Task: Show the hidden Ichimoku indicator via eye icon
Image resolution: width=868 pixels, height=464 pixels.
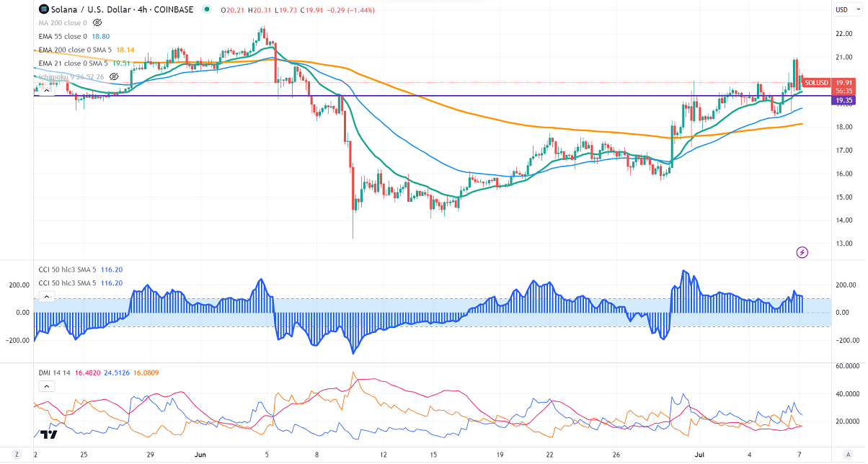Action: 115,76
